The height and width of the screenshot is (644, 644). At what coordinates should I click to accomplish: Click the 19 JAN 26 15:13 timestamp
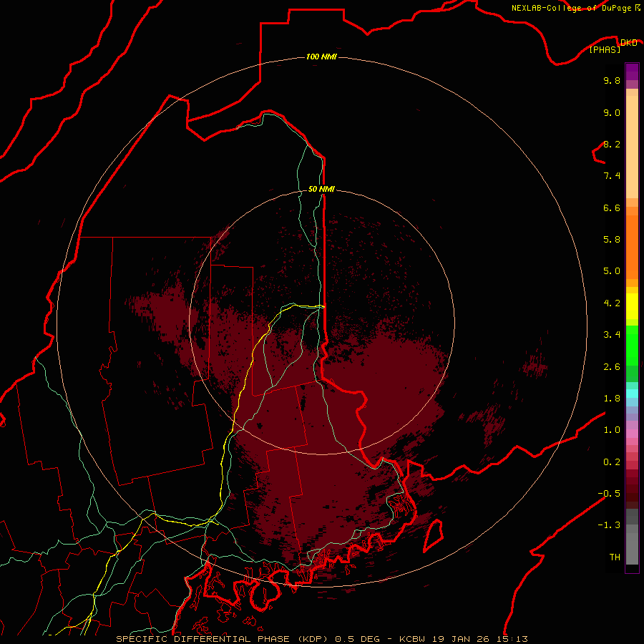point(479,639)
